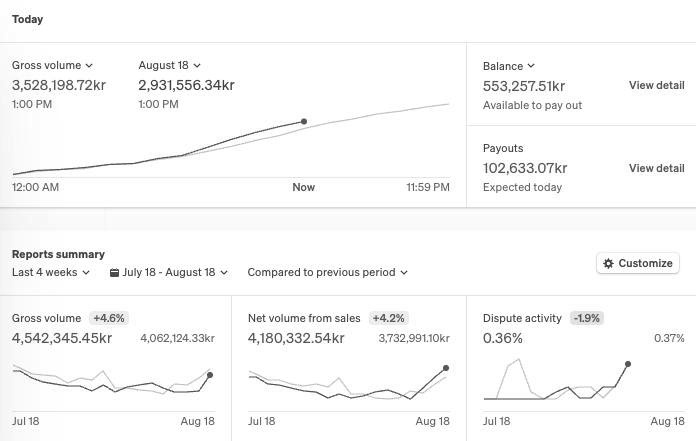The width and height of the screenshot is (696, 441).
Task: Click the end dot on Dispute activity chart
Action: click(628, 364)
